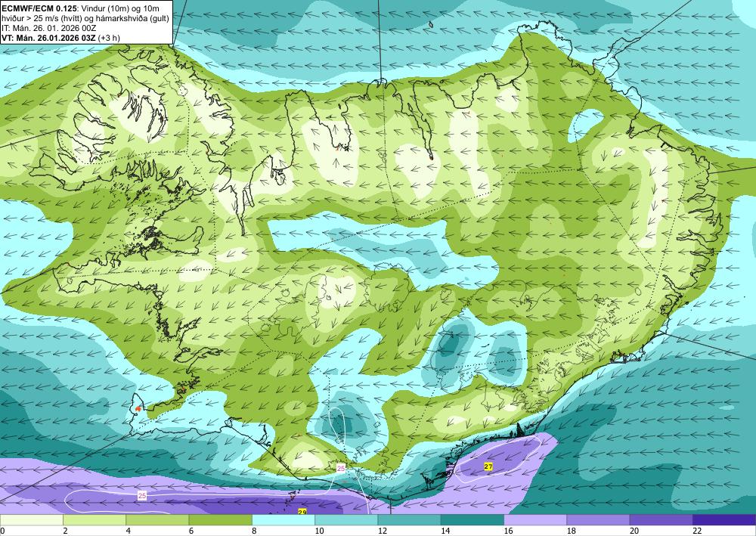Select the medium purple 18–20 legend swatch

pyautogui.click(x=598, y=519)
